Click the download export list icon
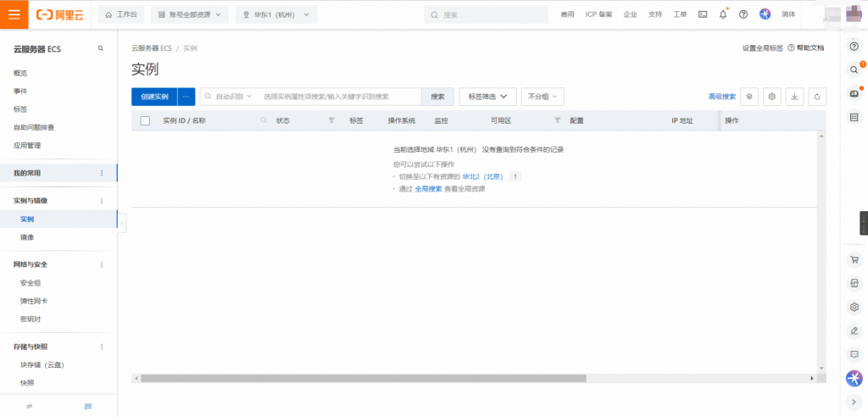 [x=794, y=97]
